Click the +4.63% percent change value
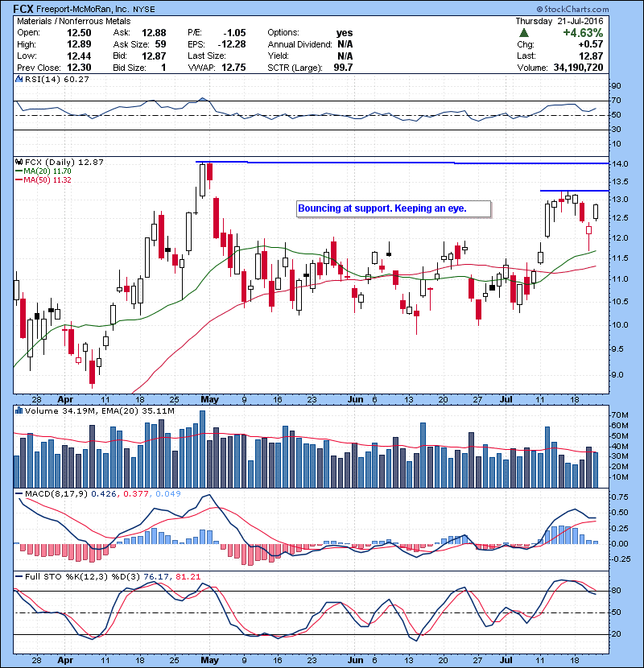Screen dimensions: 644x668 pyautogui.click(x=583, y=33)
